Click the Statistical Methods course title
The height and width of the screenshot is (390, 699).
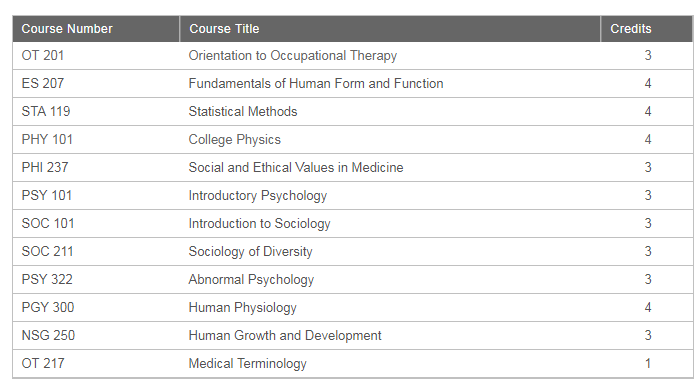tap(243, 111)
